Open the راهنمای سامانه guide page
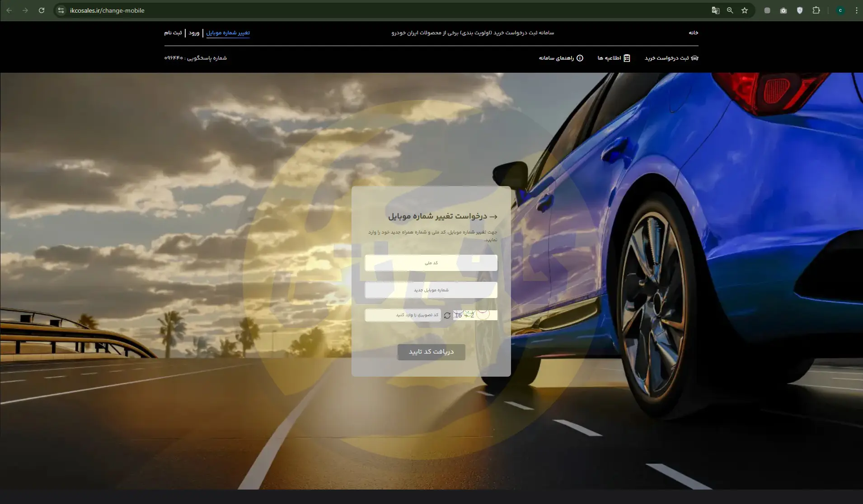 coord(561,58)
